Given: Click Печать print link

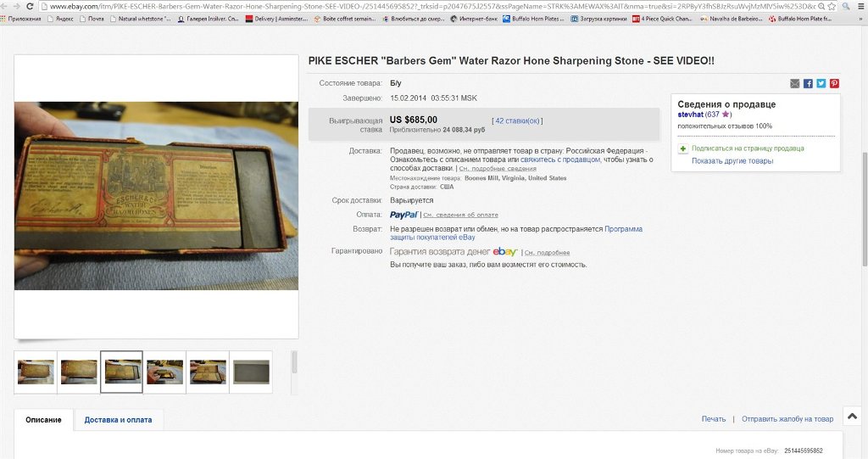Looking at the screenshot, I should [714, 419].
